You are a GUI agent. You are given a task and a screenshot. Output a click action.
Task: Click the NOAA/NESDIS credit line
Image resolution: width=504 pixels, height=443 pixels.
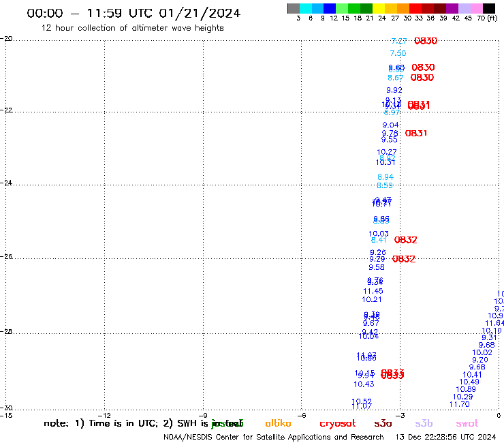click(274, 438)
